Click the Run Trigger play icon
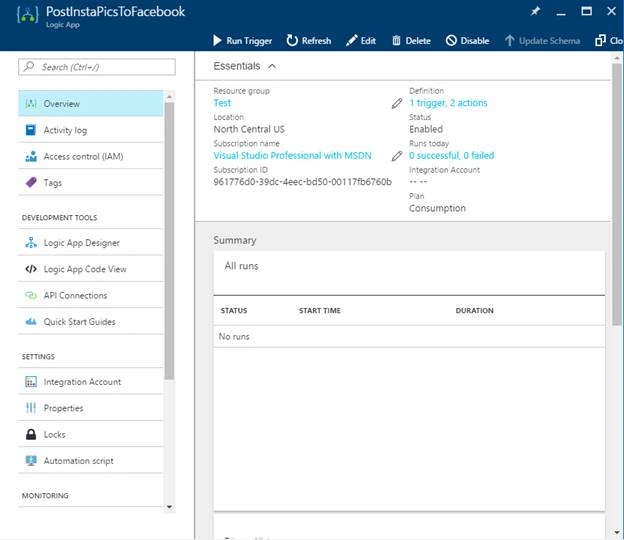This screenshot has width=624, height=540. coord(217,41)
